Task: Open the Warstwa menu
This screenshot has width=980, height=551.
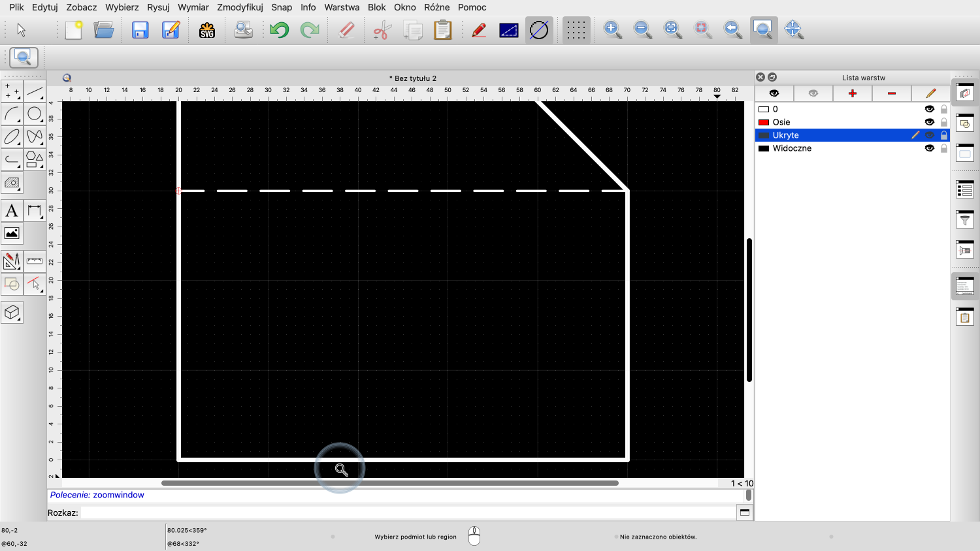Action: [x=342, y=7]
